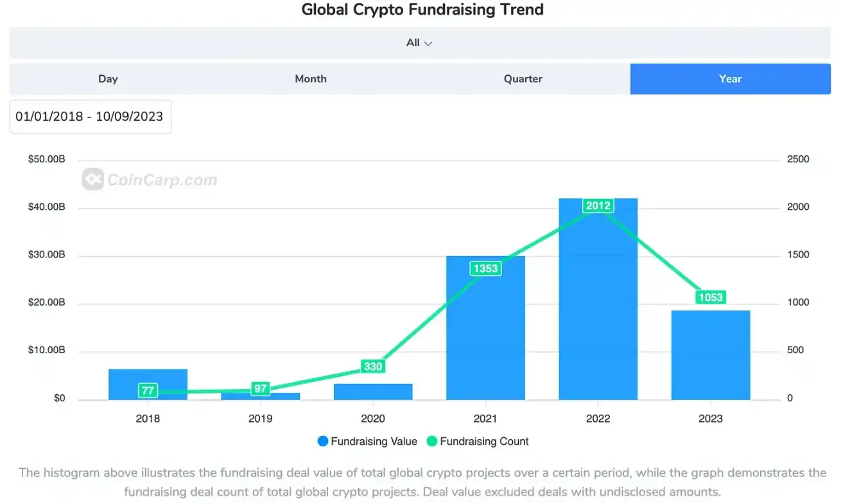Select the Year tab

[730, 79]
